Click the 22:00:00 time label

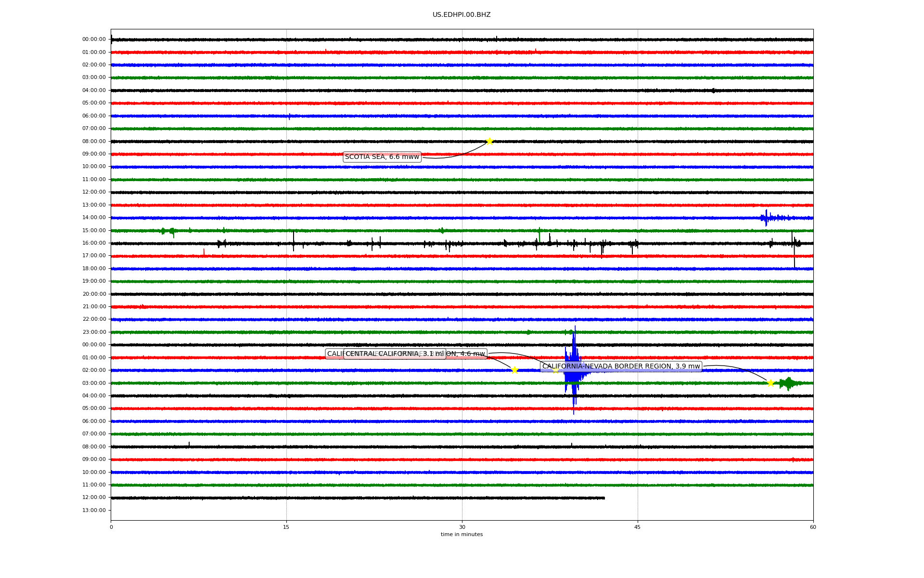94,319
